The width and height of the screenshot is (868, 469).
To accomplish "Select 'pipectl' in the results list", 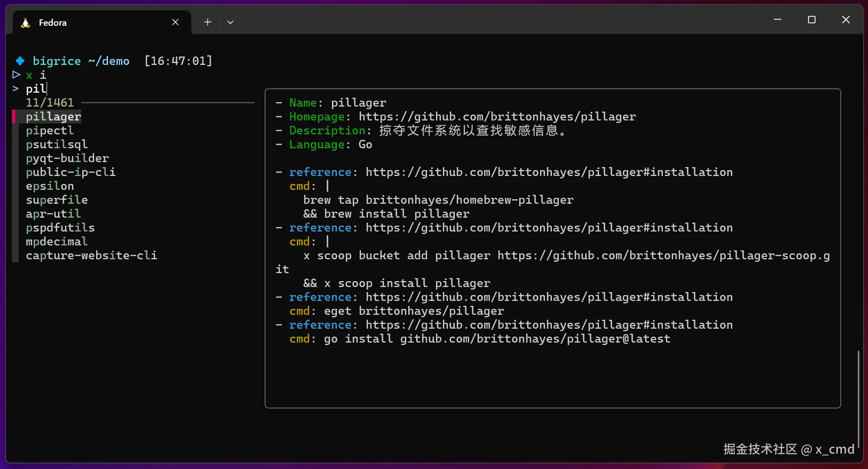I will (50, 130).
